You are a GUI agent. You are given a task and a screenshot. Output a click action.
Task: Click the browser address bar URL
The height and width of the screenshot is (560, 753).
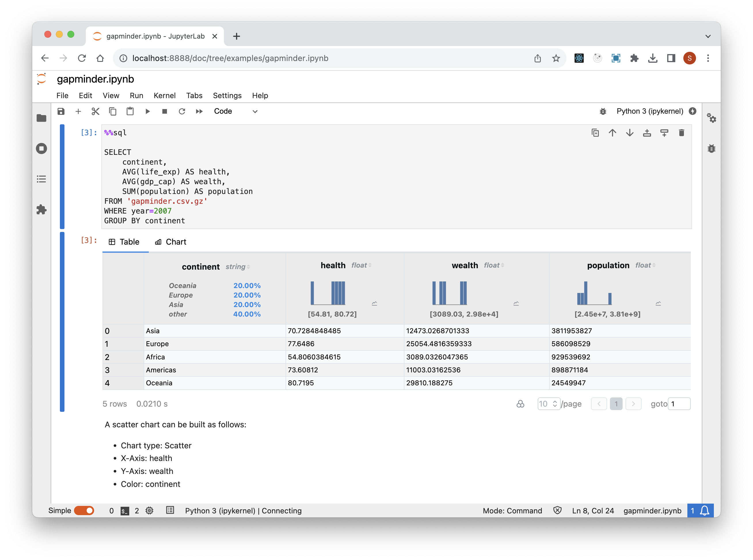click(x=230, y=58)
